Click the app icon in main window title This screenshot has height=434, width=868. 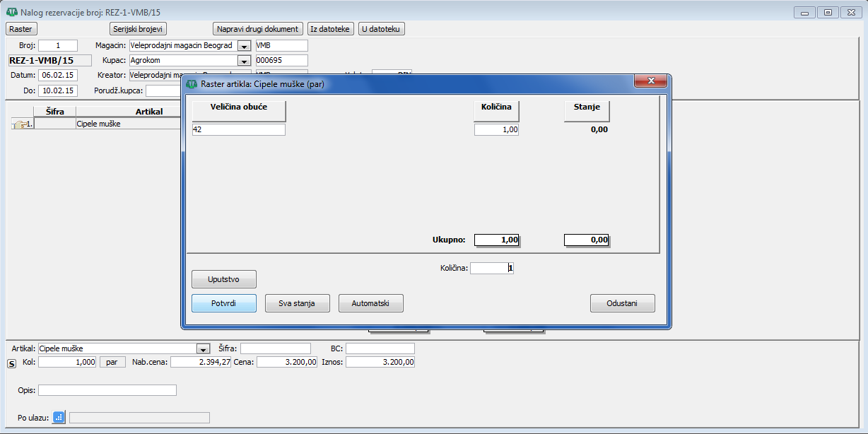[11, 12]
